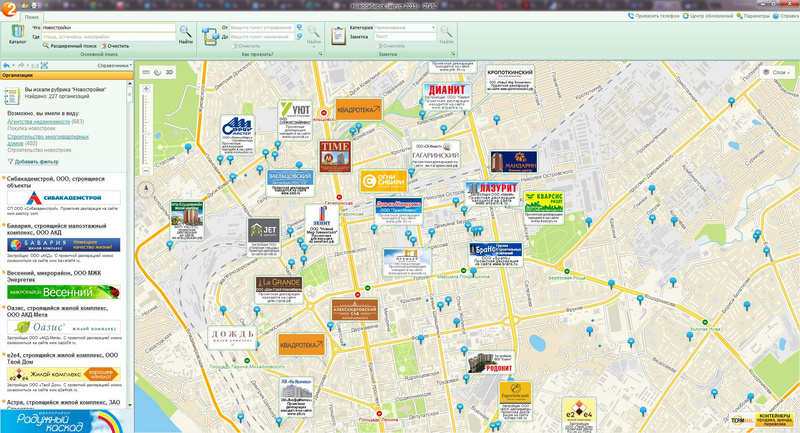Screen dimensions: 800x433
Task: Click the La Grande marker on map
Action: pyautogui.click(x=279, y=290)
